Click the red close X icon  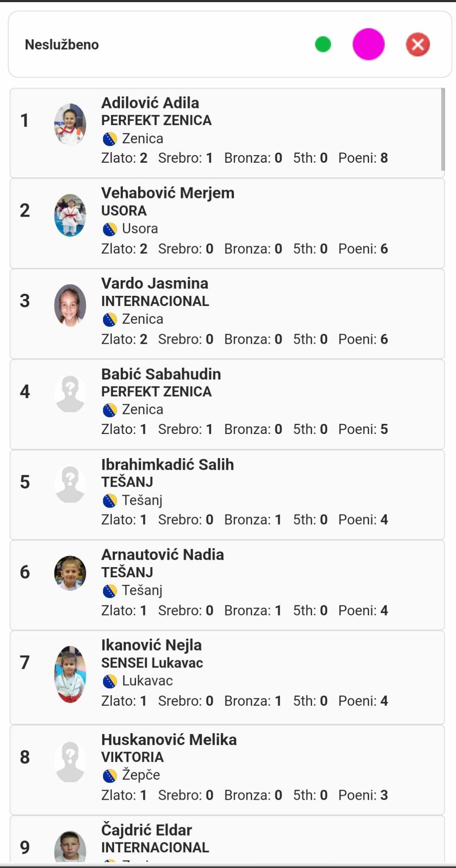tap(418, 45)
